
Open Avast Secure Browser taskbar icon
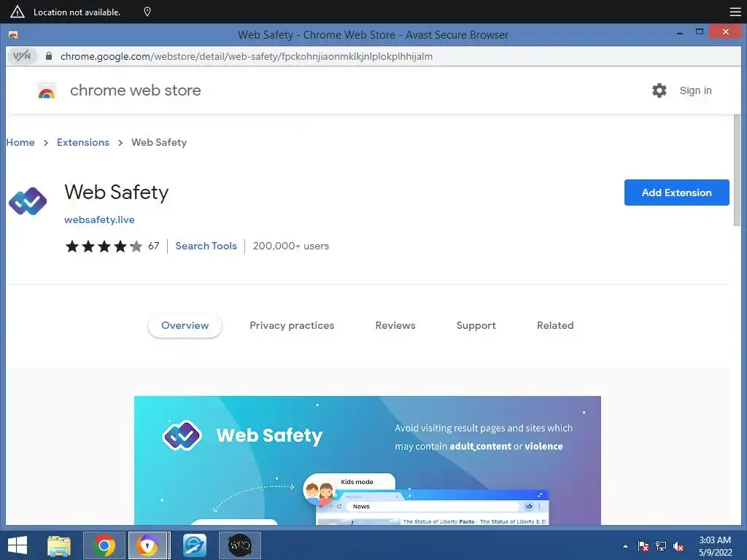pyautogui.click(x=148, y=545)
